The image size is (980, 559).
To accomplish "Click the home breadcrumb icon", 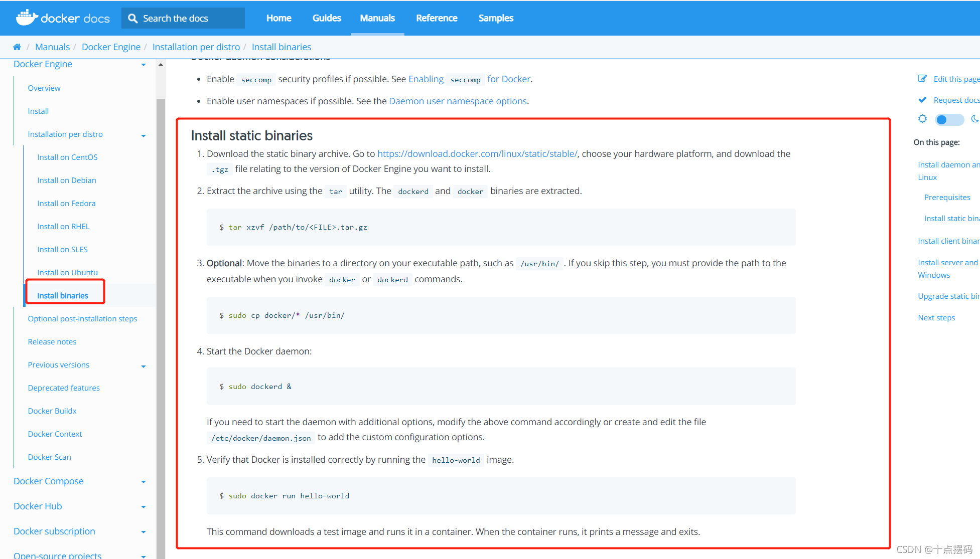I will (x=17, y=47).
